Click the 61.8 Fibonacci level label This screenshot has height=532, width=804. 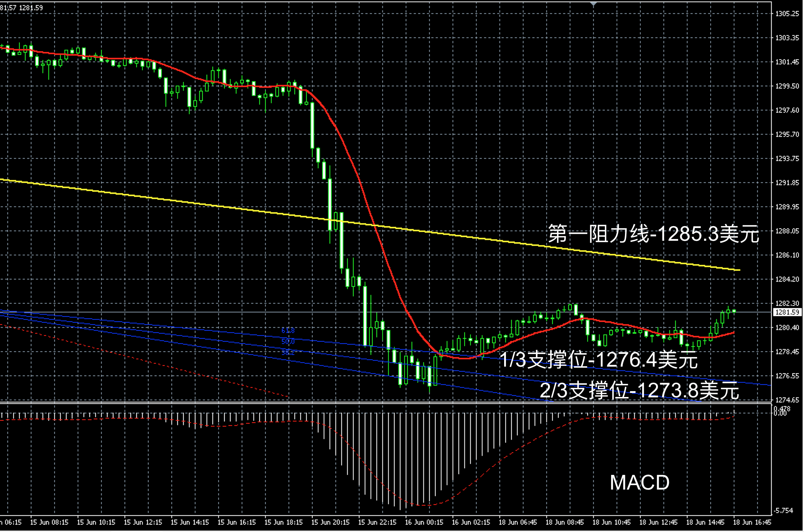point(288,331)
